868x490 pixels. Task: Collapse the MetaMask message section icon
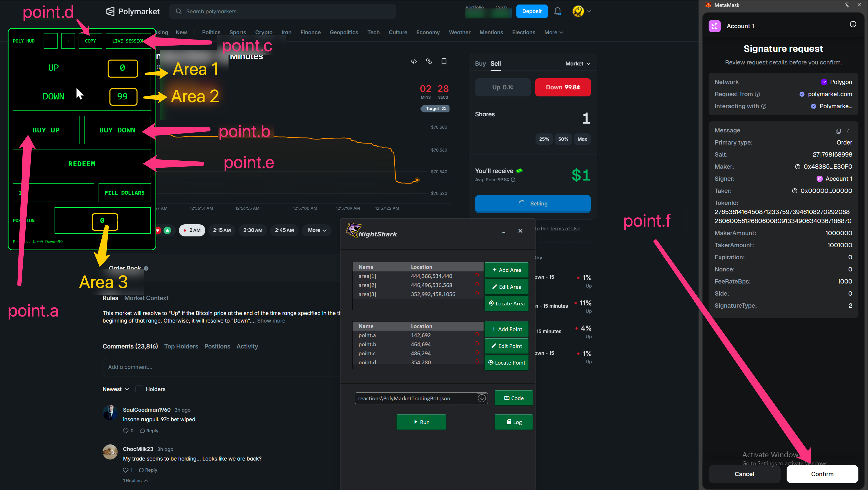848,130
